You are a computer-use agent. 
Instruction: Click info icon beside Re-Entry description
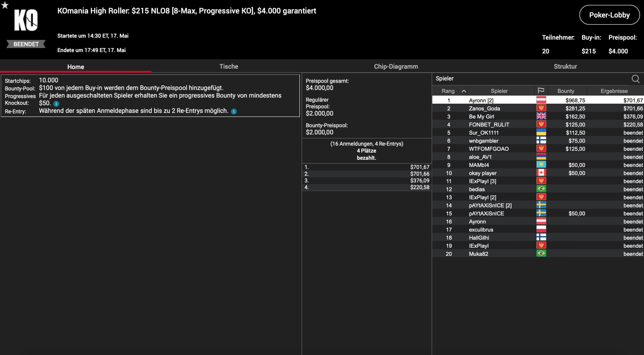(x=234, y=112)
